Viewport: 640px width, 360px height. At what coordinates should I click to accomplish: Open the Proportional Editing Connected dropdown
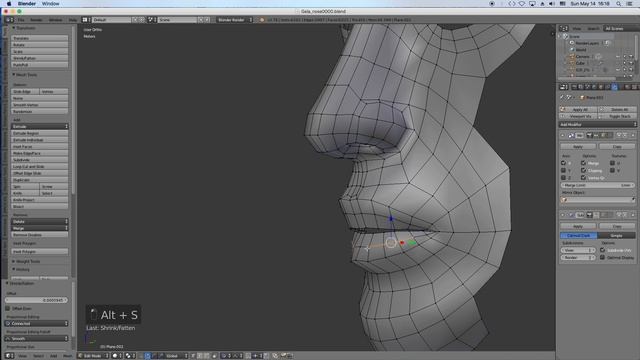click(36, 323)
